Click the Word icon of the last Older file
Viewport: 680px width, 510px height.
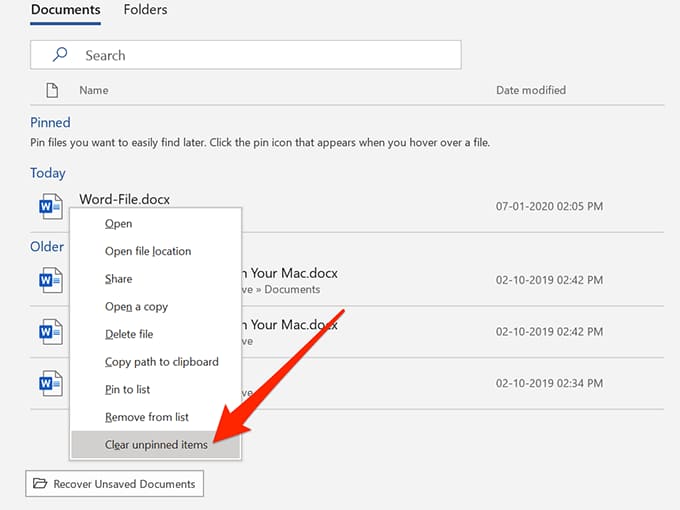pyautogui.click(x=50, y=382)
